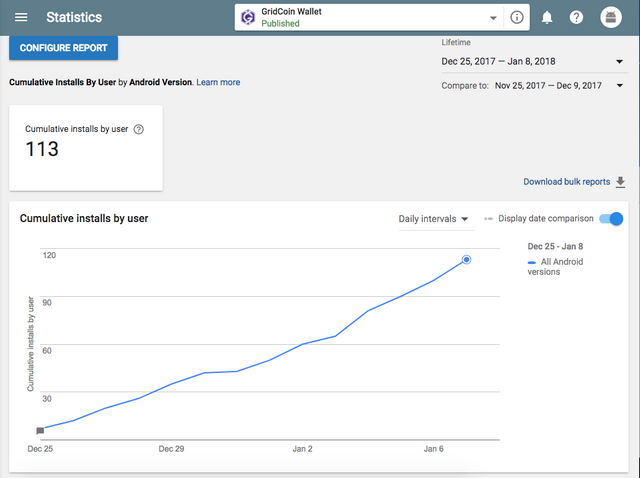The image size is (640, 478).
Task: Open the Learn more link
Action: click(x=218, y=82)
